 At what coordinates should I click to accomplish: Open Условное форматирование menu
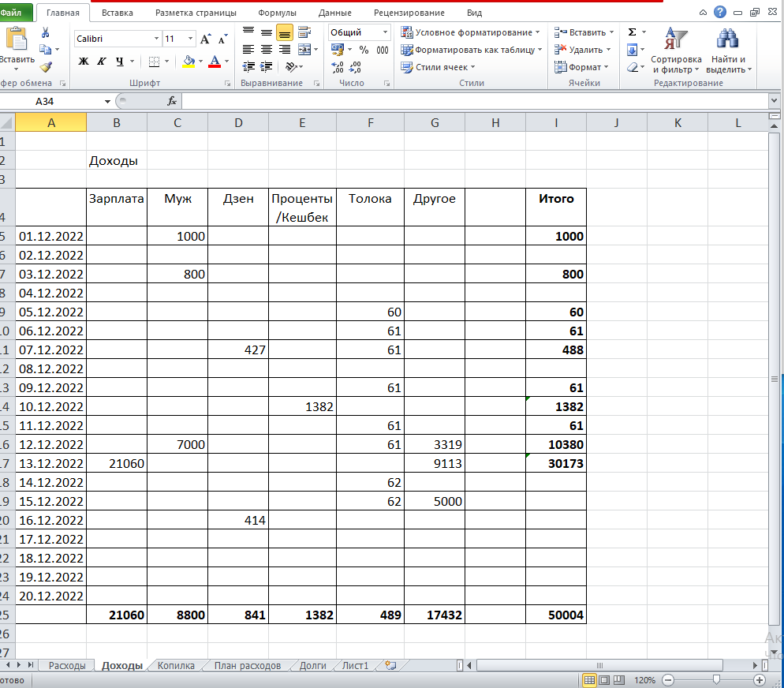471,32
